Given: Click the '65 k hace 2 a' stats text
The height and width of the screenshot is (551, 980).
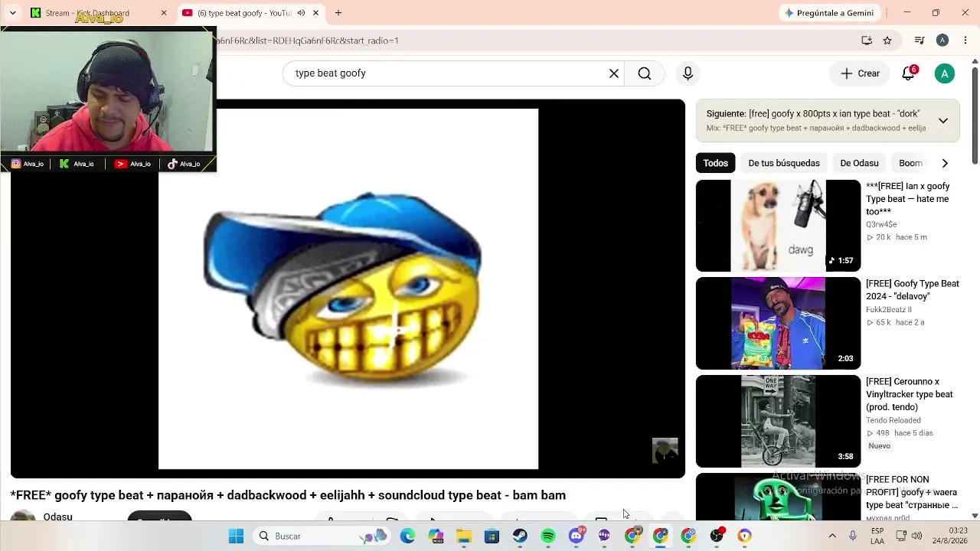Looking at the screenshot, I should tap(895, 322).
